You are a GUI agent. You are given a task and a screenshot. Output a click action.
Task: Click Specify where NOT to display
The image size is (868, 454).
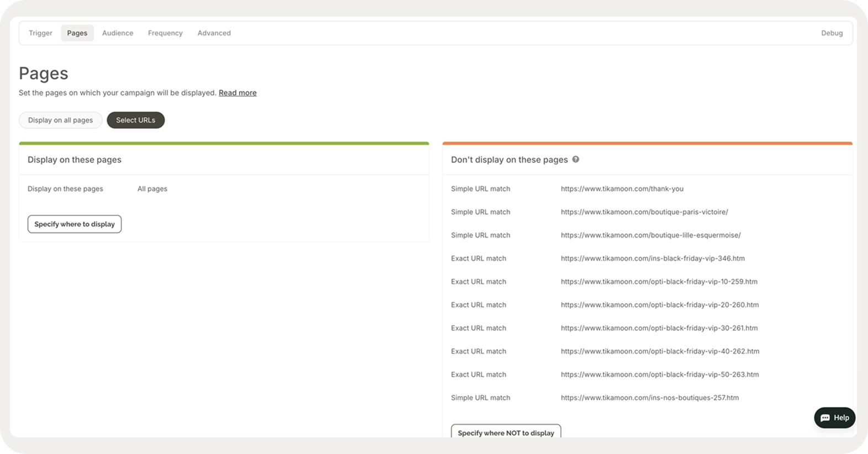tap(506, 432)
